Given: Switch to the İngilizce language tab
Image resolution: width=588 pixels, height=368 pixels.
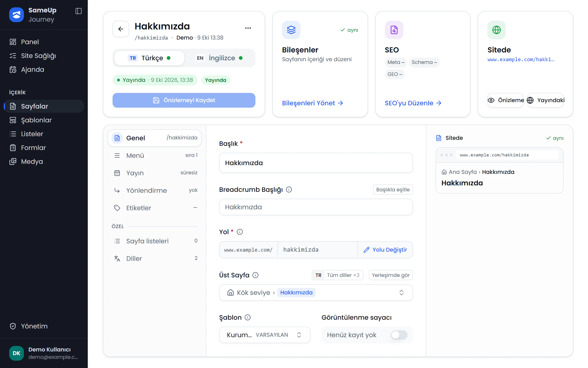Looking at the screenshot, I should point(219,58).
